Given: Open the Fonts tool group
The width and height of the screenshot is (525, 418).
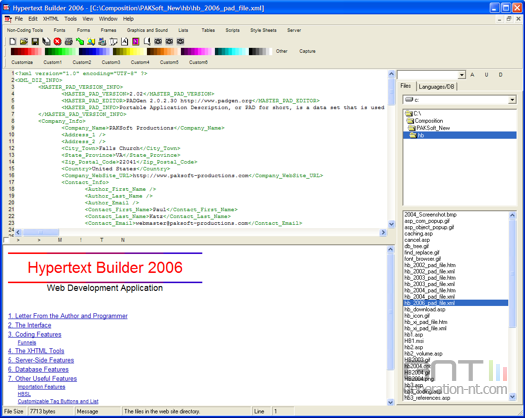Looking at the screenshot, I should [60, 30].
